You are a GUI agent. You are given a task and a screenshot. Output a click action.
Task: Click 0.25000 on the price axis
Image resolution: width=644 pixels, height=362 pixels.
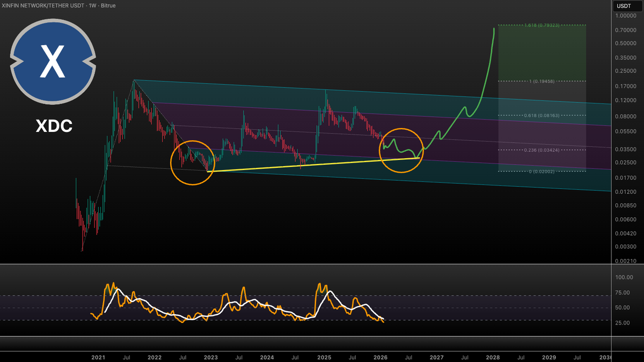[626, 71]
